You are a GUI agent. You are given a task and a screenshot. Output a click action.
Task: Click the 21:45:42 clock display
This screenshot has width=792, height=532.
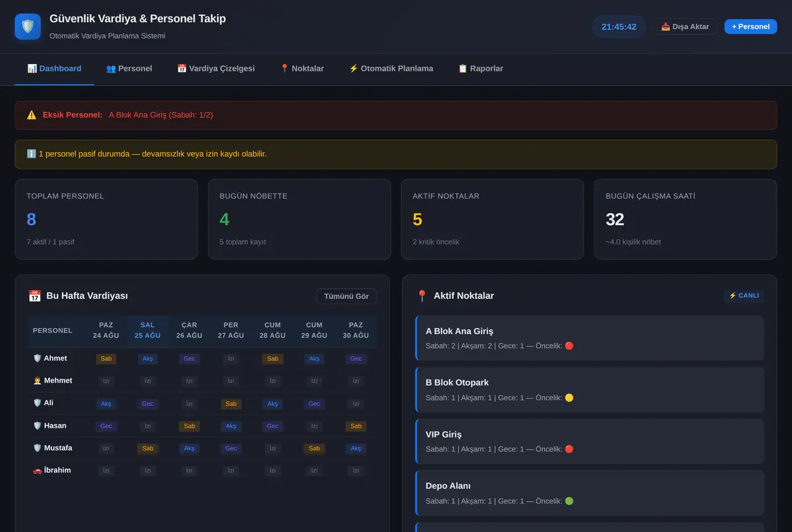pyautogui.click(x=619, y=26)
